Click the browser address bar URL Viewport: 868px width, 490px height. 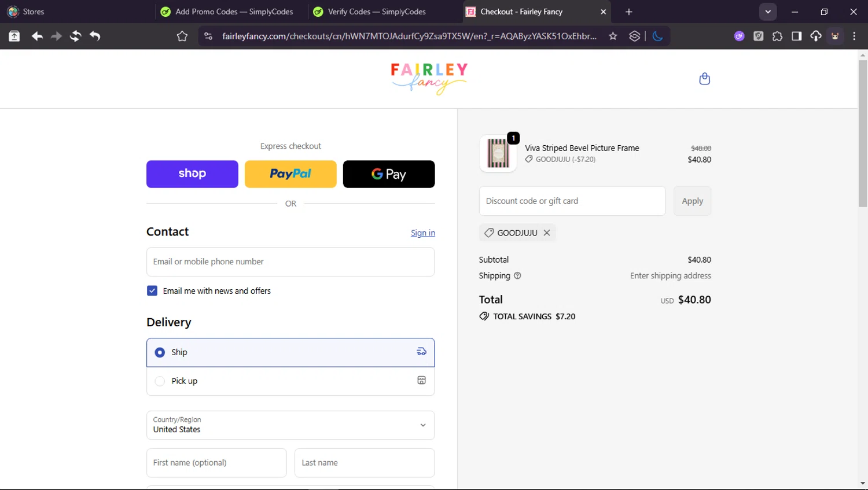[409, 36]
